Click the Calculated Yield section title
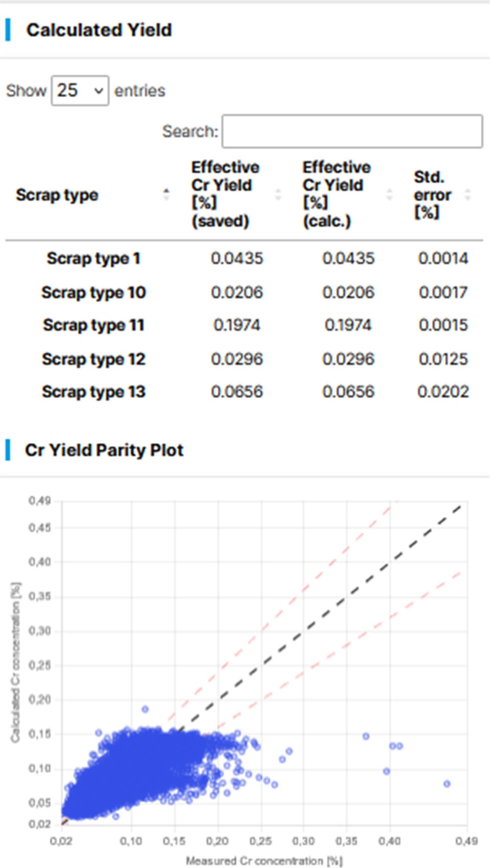The width and height of the screenshot is (490, 868). pyautogui.click(x=99, y=30)
